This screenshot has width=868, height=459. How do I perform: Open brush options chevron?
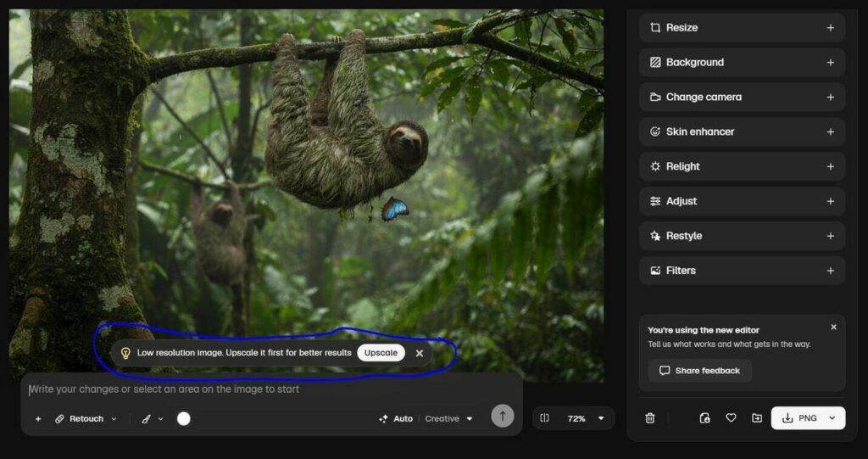coord(160,419)
